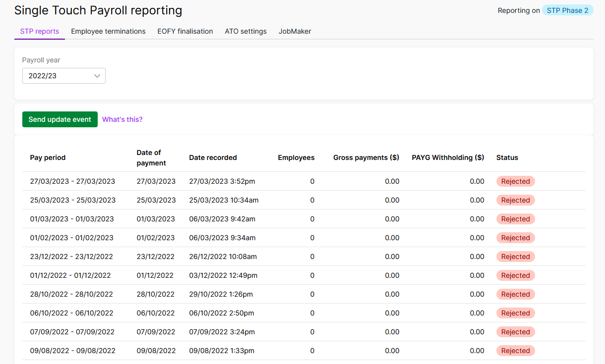Click the Send update event button

(60, 119)
